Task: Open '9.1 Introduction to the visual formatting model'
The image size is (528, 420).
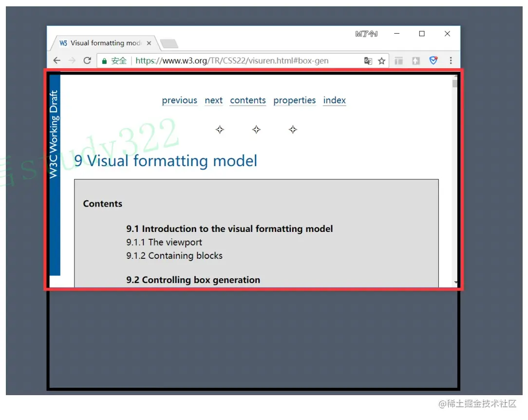Action: 229,229
